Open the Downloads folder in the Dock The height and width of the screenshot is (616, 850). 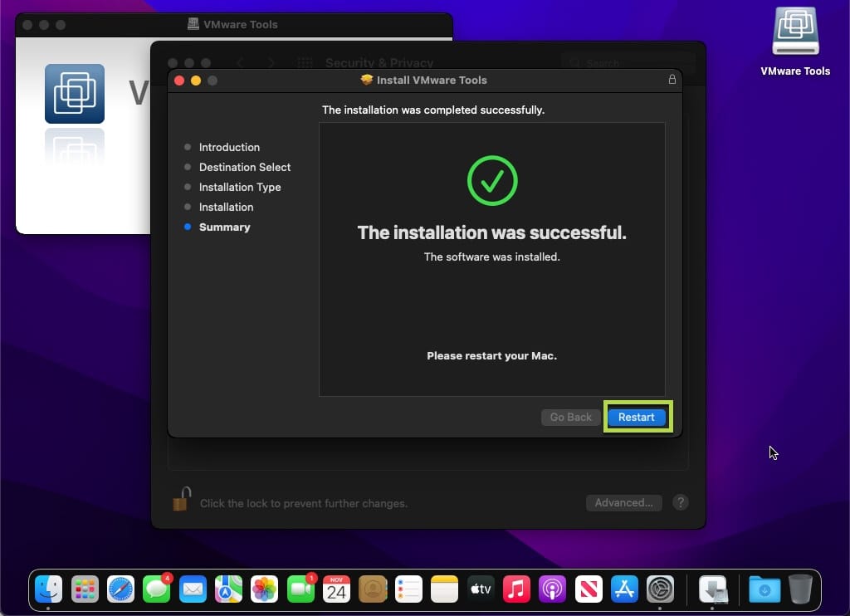765,589
